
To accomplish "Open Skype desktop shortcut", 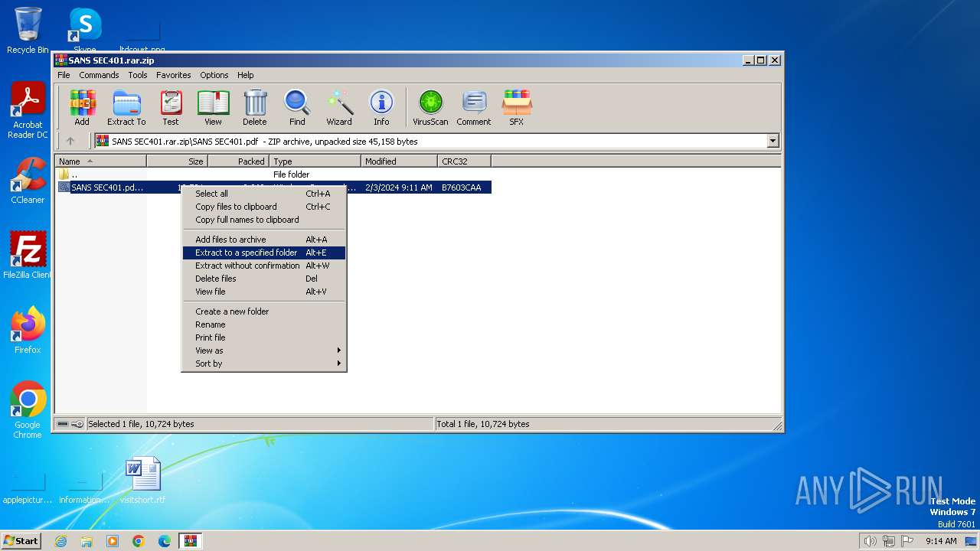I will (85, 31).
